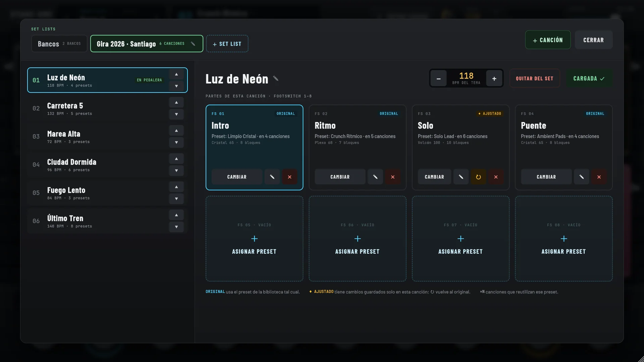Image resolution: width=644 pixels, height=362 pixels.
Task: Move Carretera 5 down in the set
Action: coord(176,114)
